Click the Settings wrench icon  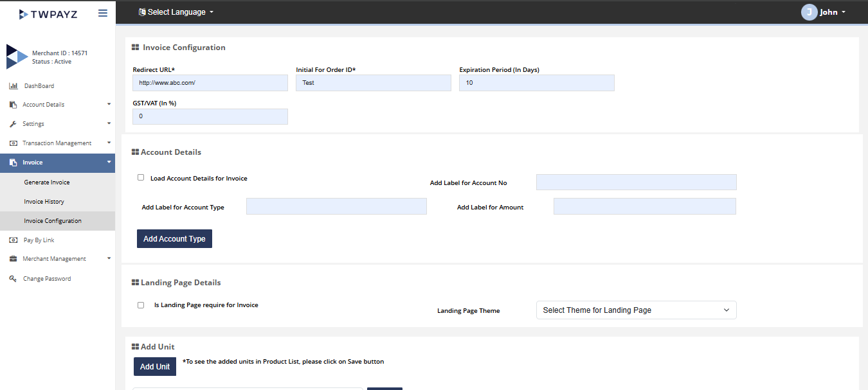pos(13,124)
